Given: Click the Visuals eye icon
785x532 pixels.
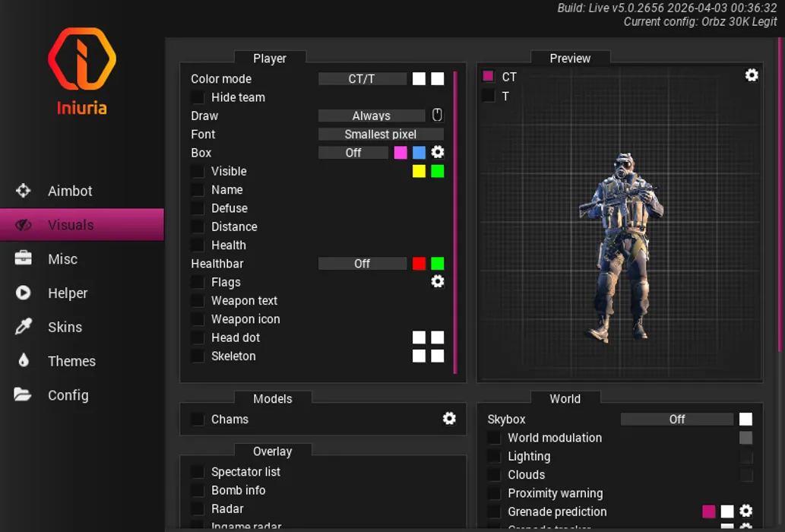Looking at the screenshot, I should 23,225.
